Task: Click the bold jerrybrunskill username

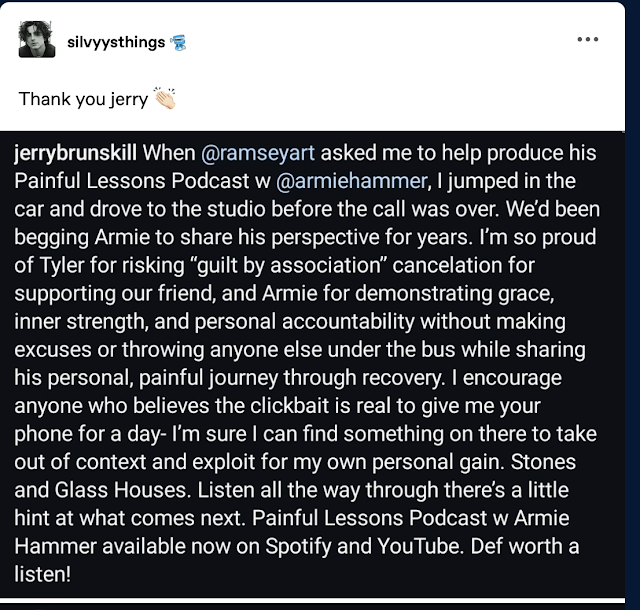Action: 76,154
